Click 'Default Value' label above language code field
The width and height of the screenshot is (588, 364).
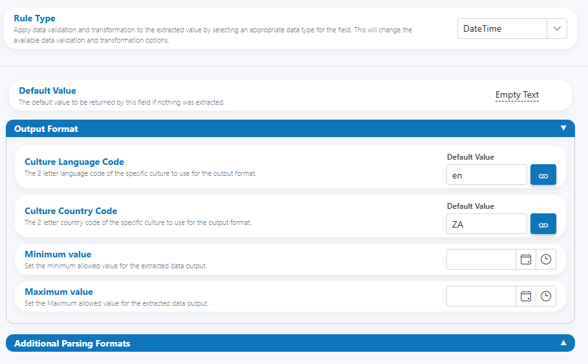[x=470, y=157]
